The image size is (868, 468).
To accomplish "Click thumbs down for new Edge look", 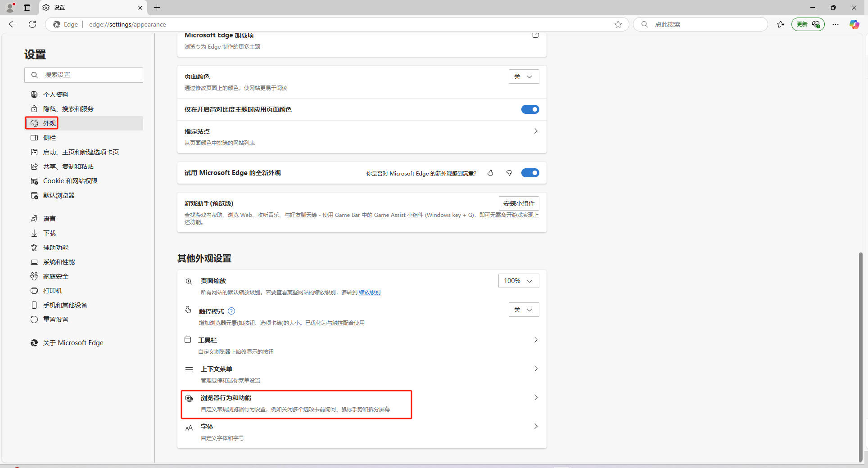I will point(509,173).
